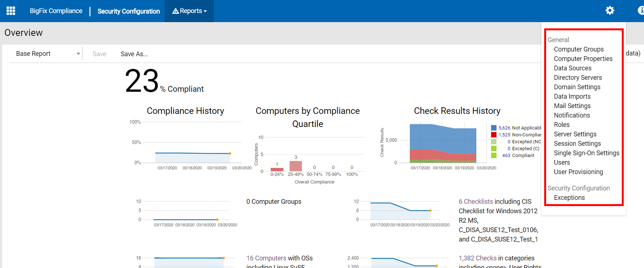The width and height of the screenshot is (644, 268).
Task: Choose Mail Settings menu entry
Action: click(572, 106)
